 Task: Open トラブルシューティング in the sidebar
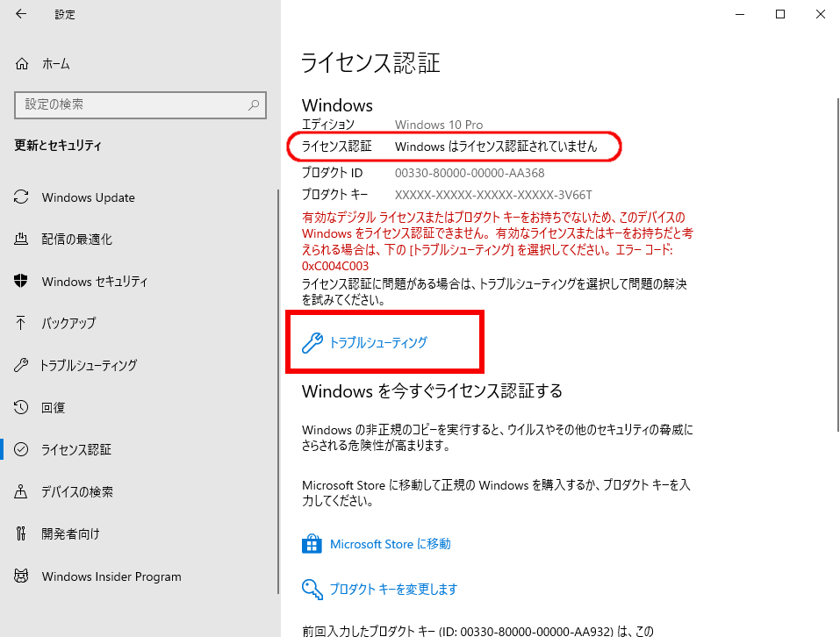click(x=89, y=365)
